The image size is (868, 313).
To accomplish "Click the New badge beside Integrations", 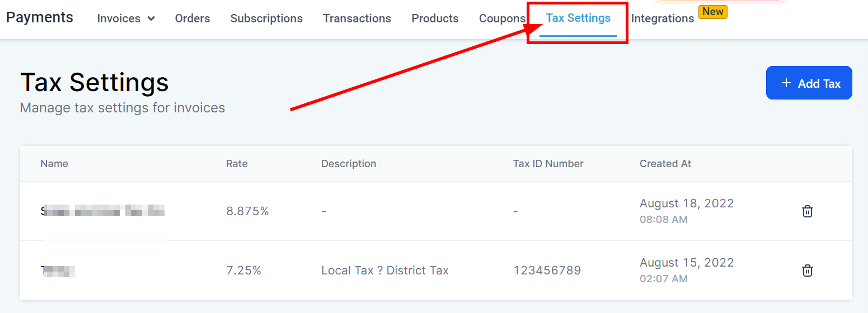I will (712, 12).
